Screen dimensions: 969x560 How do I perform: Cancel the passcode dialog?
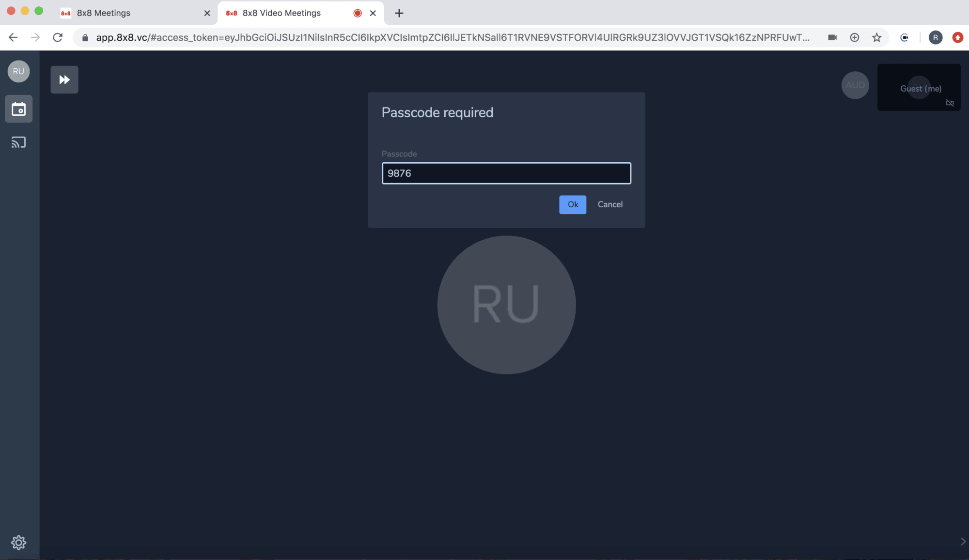pos(610,204)
